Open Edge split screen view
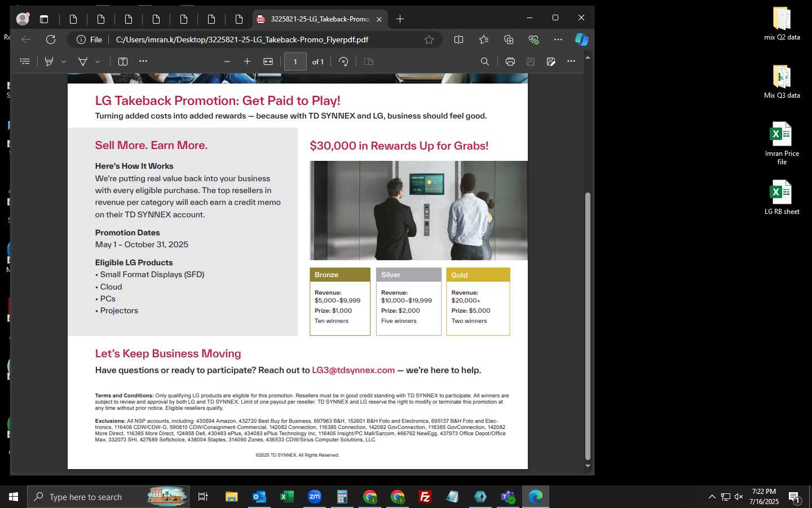 (x=459, y=40)
